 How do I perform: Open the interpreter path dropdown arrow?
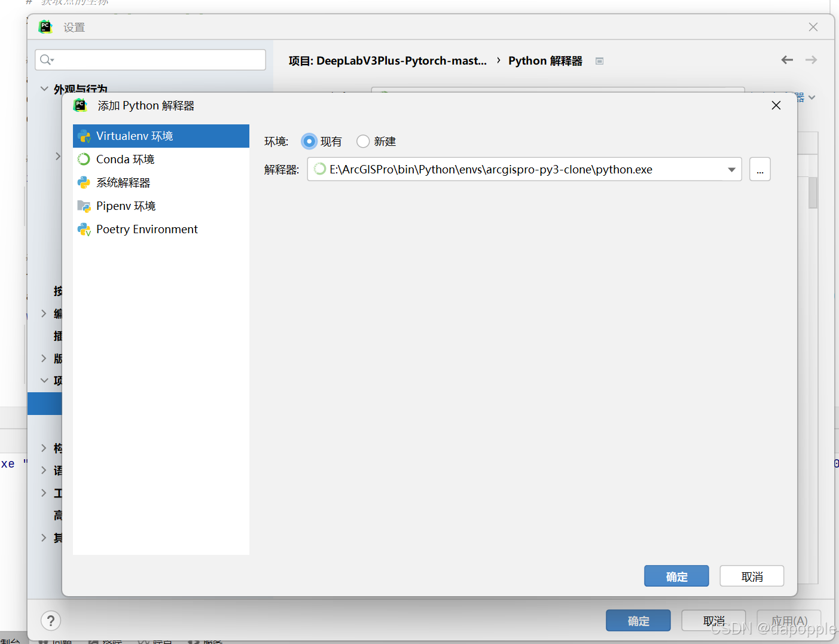[x=731, y=170]
